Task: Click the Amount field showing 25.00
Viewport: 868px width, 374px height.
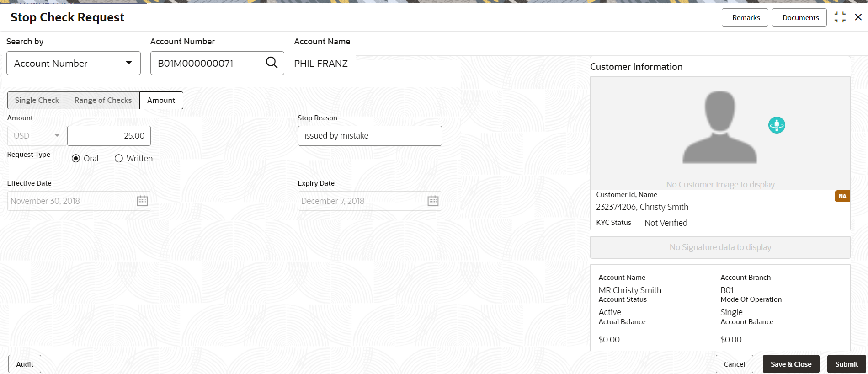Action: [x=109, y=136]
